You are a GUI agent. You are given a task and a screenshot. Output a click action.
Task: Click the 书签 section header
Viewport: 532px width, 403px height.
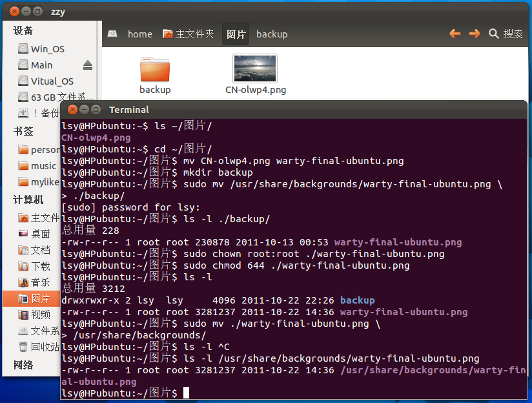point(23,131)
